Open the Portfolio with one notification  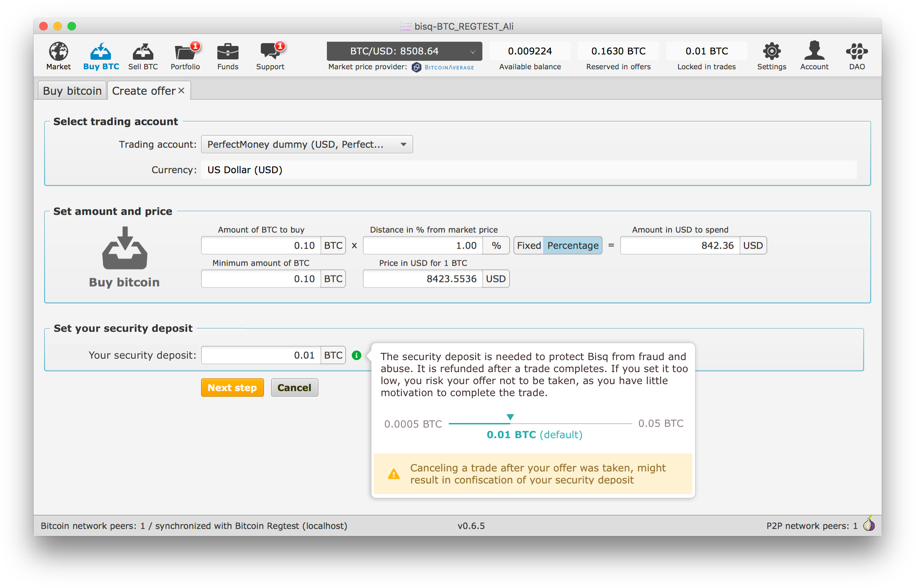185,55
